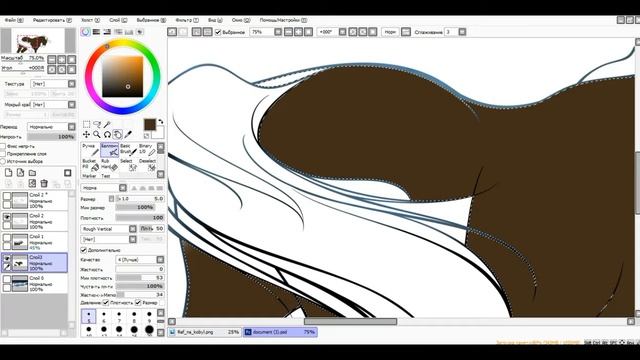The image size is (640, 360).
Task: Hide the selected Слой3 layer
Action: 7,258
